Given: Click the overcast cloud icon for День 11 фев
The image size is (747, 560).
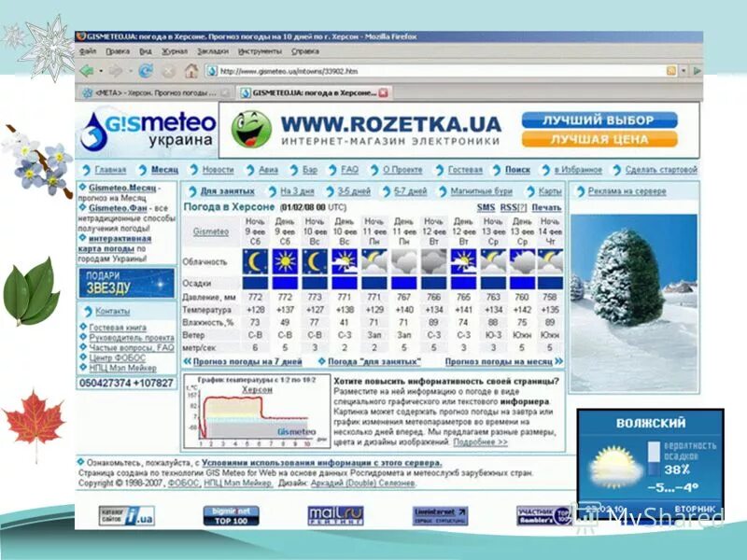Looking at the screenshot, I should [x=404, y=261].
